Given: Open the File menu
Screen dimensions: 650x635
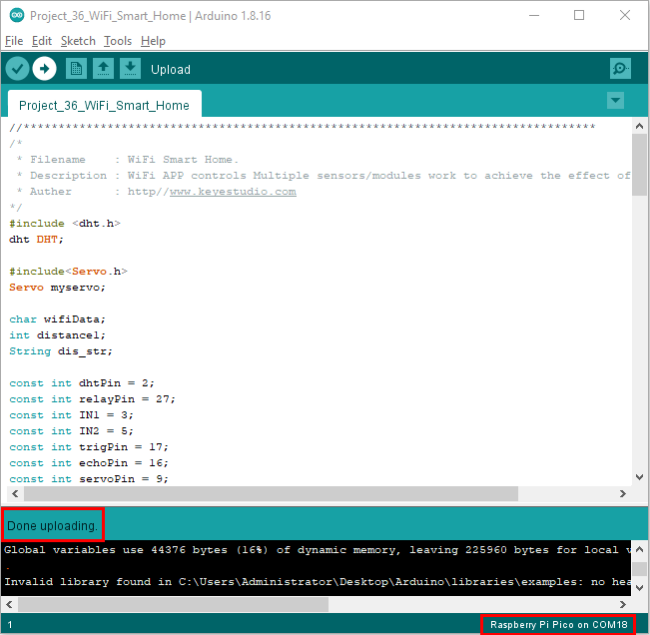Looking at the screenshot, I should tap(14, 41).
